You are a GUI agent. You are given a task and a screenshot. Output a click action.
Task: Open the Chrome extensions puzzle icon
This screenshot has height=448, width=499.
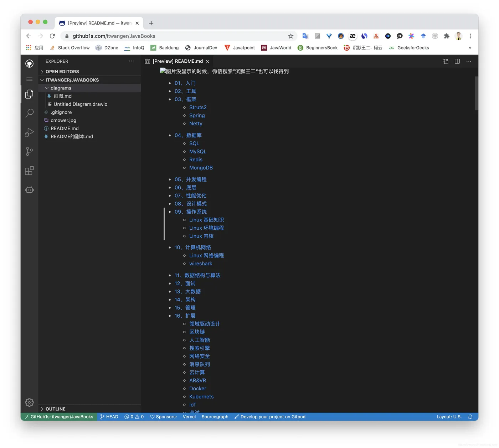(x=447, y=36)
